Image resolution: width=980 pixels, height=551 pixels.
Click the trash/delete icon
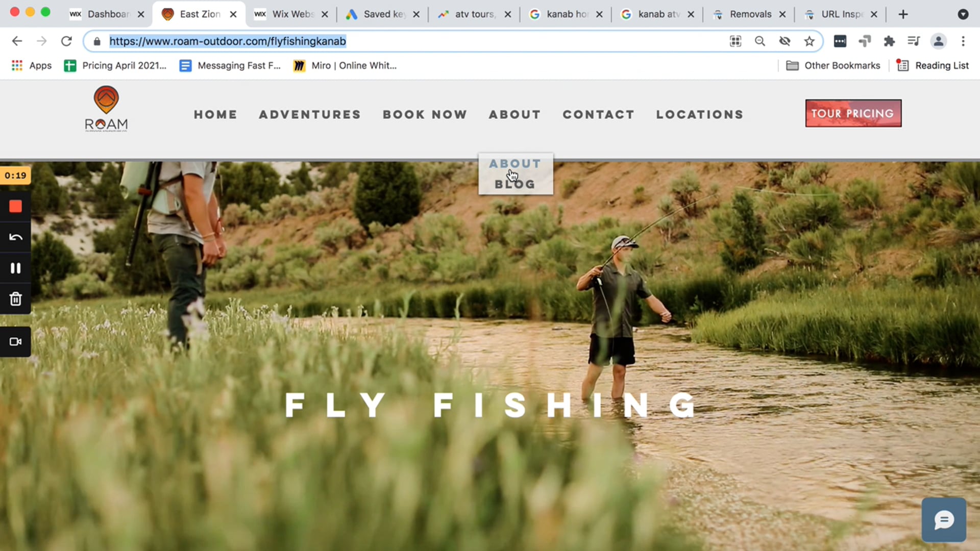(x=15, y=298)
